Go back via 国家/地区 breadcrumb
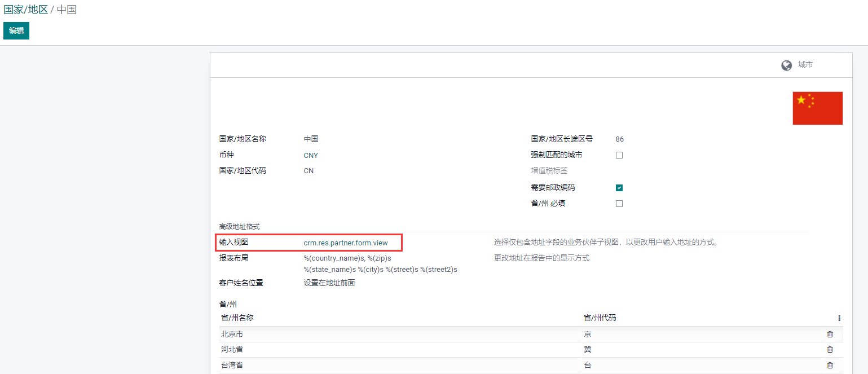This screenshot has height=374, width=868. point(25,10)
